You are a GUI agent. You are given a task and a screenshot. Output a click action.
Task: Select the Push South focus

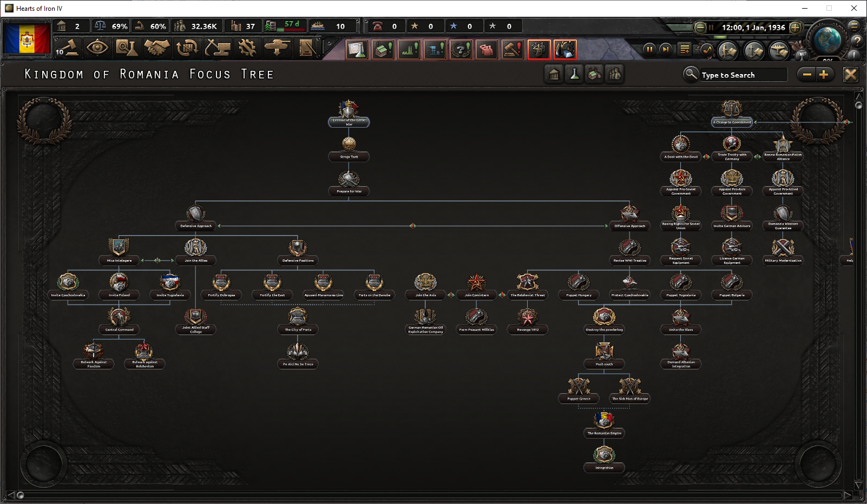coord(605,356)
